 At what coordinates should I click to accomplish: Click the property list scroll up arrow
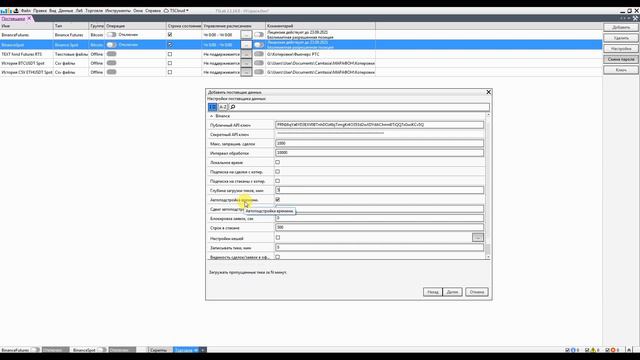488,116
